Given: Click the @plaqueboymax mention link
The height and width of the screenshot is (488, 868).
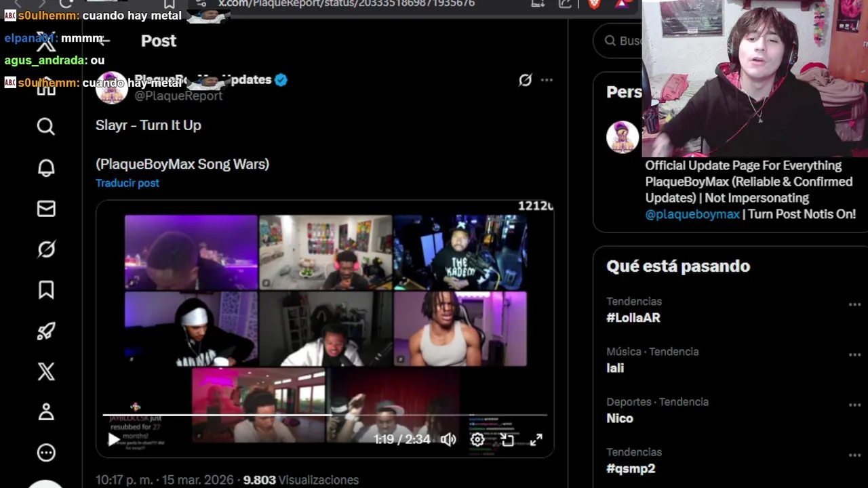Looking at the screenshot, I should pos(692,214).
